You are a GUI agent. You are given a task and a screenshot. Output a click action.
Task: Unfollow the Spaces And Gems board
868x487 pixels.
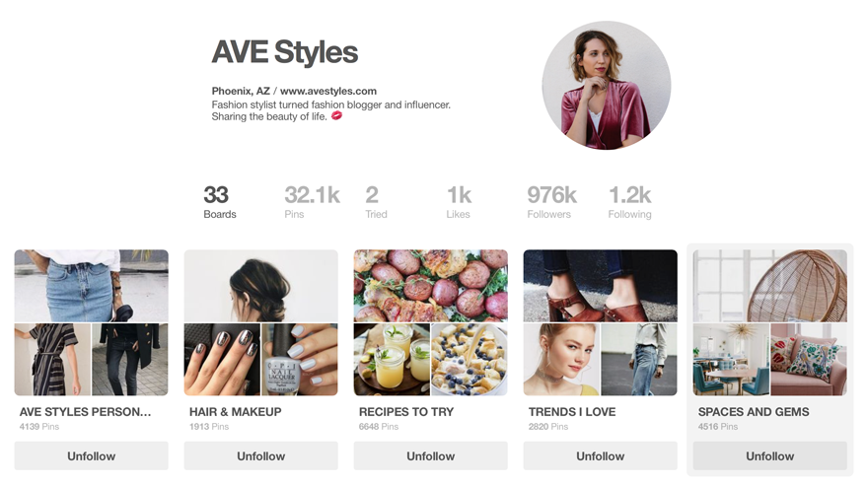[770, 456]
